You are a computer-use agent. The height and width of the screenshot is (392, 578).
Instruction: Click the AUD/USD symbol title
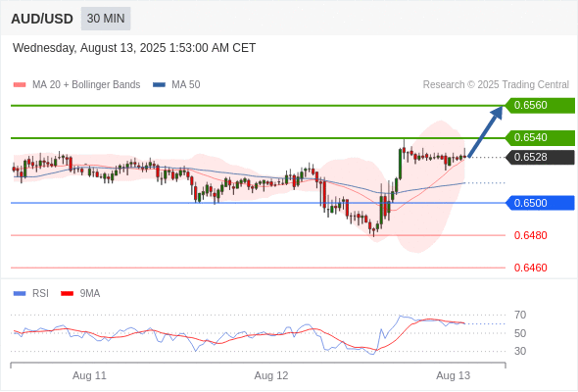(x=42, y=19)
